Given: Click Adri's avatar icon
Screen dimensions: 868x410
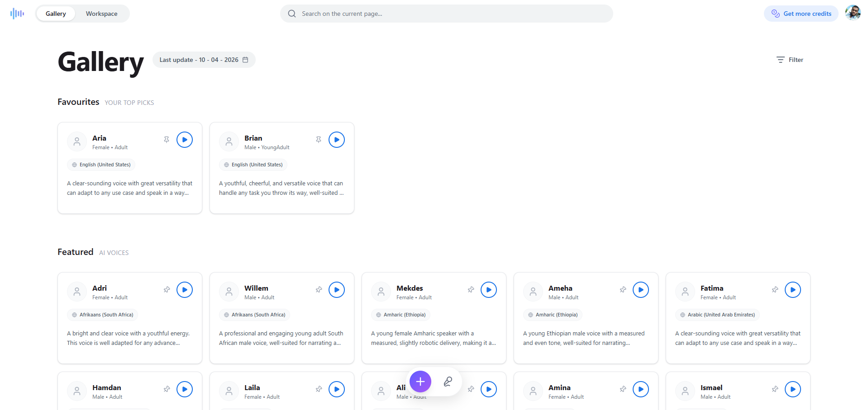Looking at the screenshot, I should (77, 292).
